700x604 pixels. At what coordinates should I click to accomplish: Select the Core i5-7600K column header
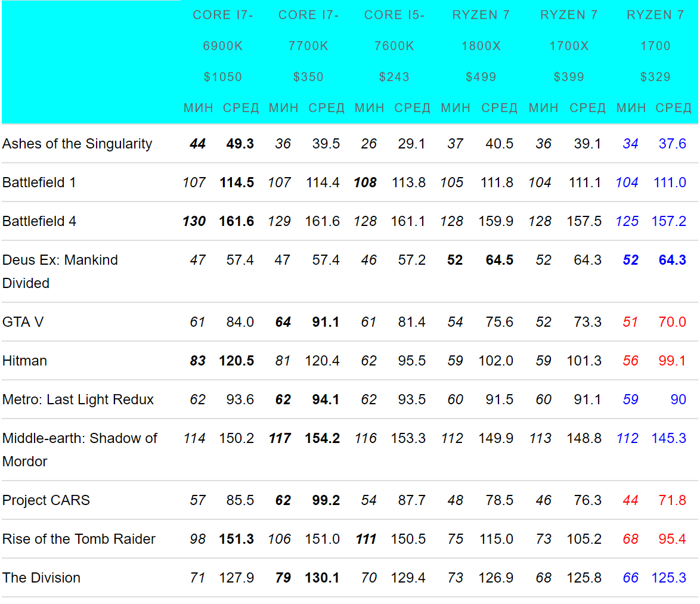point(394,46)
